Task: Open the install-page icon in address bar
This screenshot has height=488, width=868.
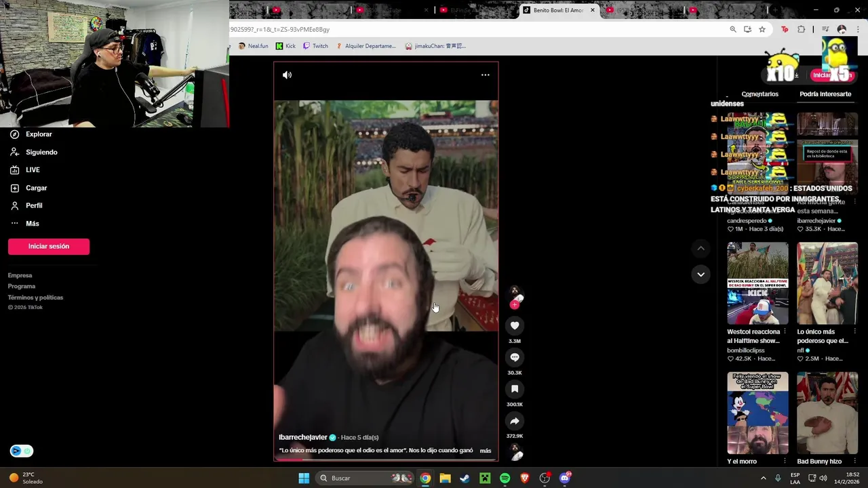Action: pos(747,30)
